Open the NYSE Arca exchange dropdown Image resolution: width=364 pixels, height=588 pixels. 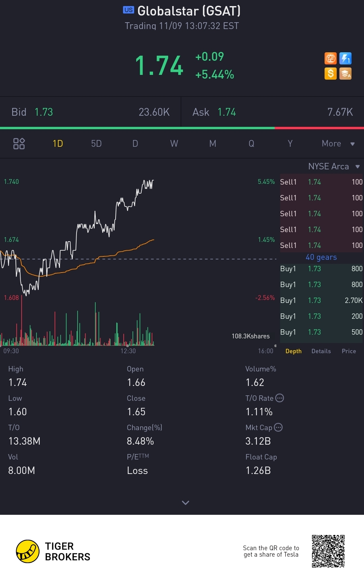334,166
